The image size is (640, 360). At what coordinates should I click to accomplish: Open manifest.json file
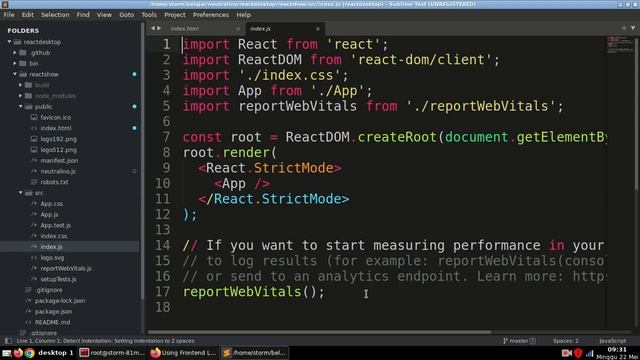coord(59,160)
